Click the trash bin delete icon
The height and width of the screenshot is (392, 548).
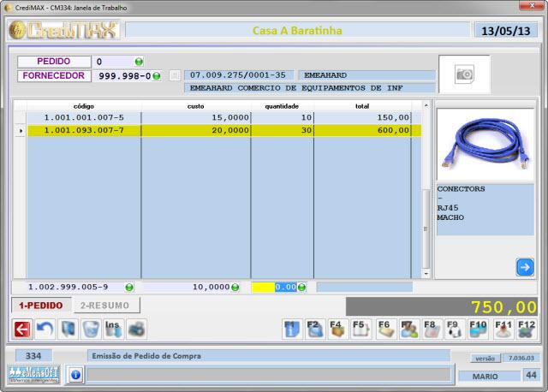(x=90, y=329)
